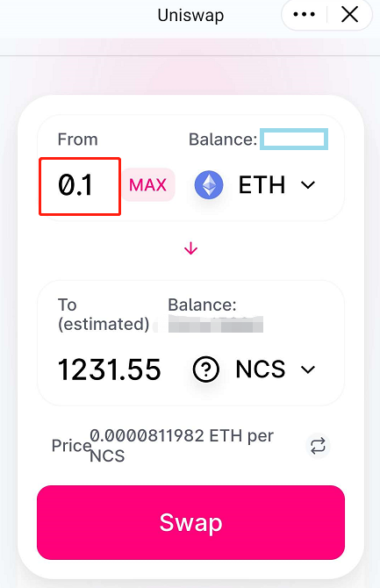
Task: Confirm with the pink Swap button
Action: (191, 523)
